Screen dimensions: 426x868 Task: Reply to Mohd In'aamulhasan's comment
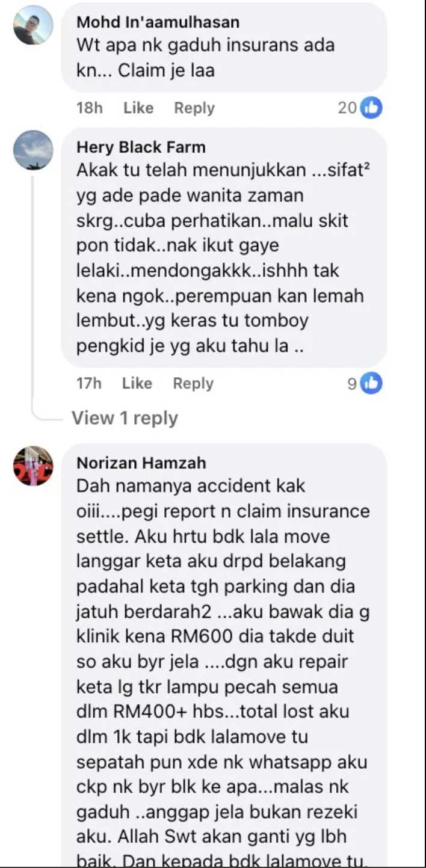point(194,108)
